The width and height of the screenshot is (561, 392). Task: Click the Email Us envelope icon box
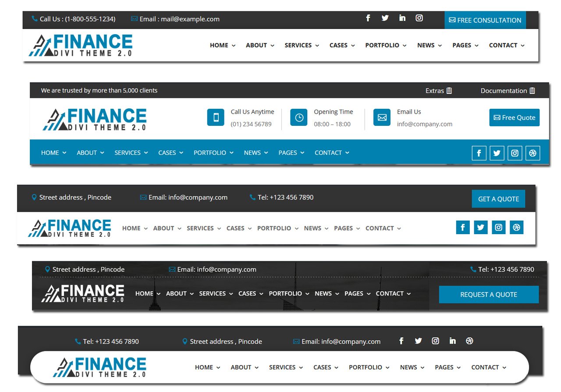[382, 118]
